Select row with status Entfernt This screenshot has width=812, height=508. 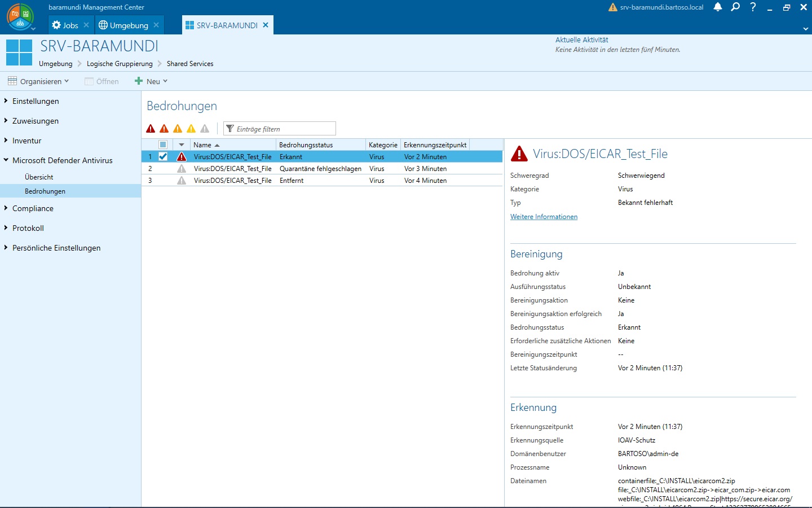(x=322, y=181)
